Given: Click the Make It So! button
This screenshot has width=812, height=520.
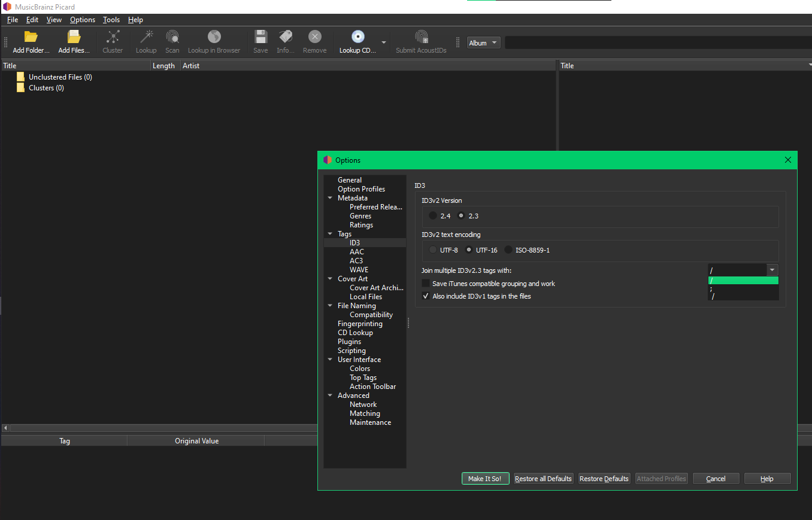Looking at the screenshot, I should (485, 479).
